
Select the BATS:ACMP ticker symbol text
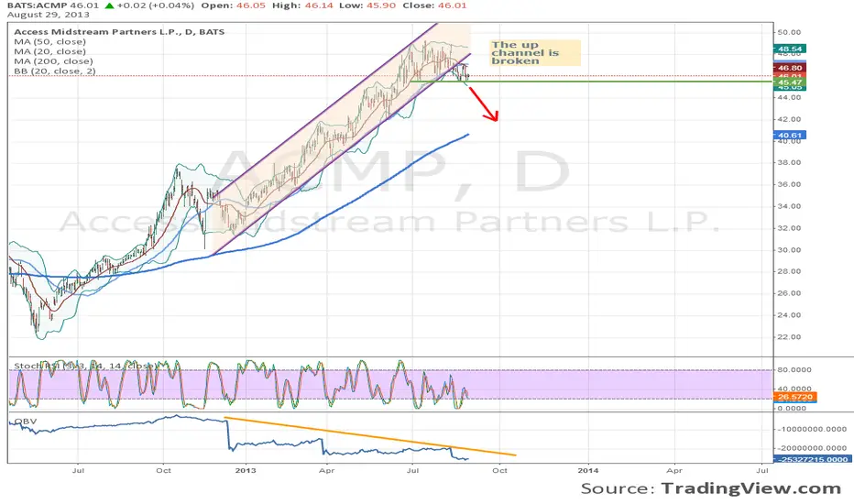[37, 5]
